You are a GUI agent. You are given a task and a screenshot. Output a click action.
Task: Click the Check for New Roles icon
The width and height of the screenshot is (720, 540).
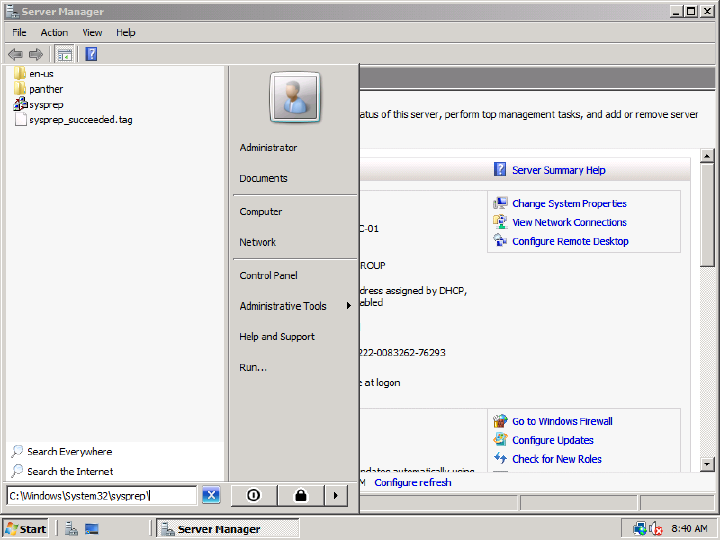(500, 458)
